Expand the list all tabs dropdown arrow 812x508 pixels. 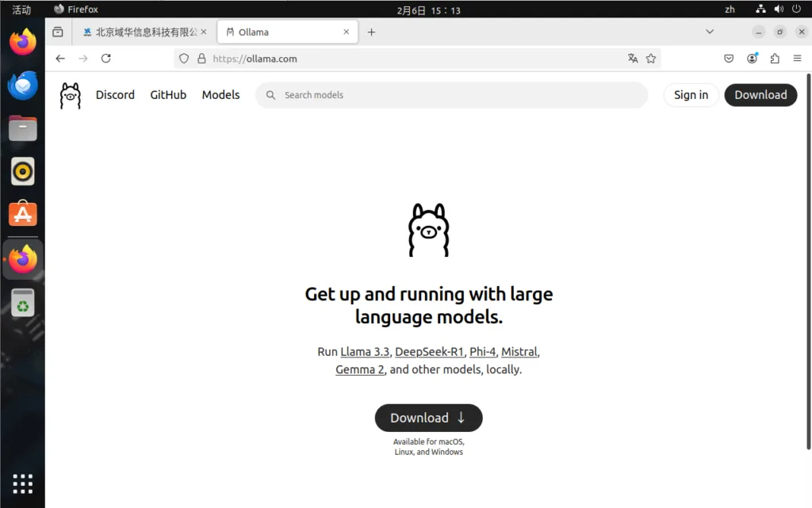coord(710,32)
